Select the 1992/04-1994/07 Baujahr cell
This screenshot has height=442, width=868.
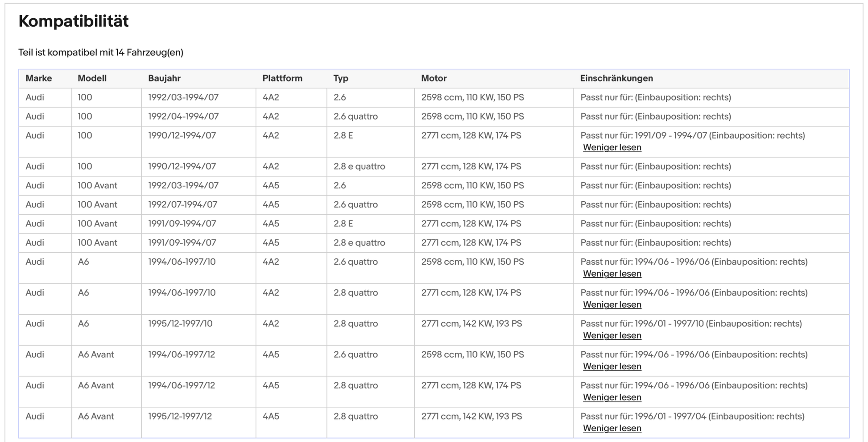[x=183, y=117]
